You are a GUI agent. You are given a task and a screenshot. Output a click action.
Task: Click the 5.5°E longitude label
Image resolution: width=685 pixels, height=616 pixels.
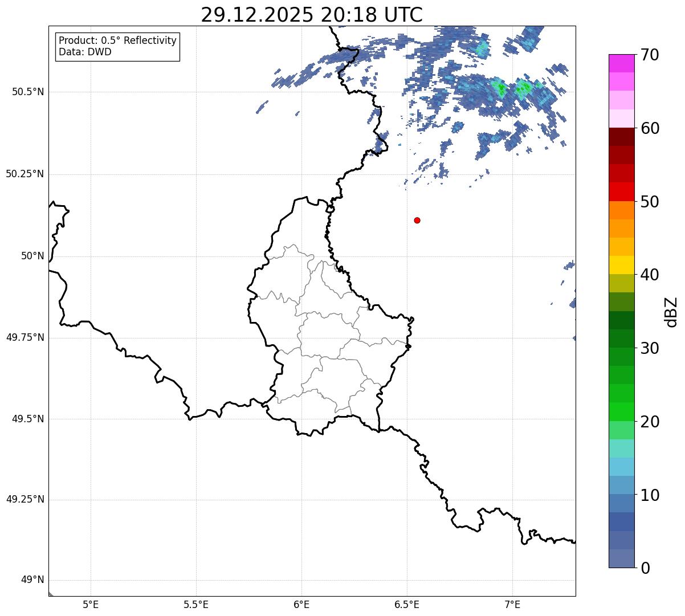pyautogui.click(x=196, y=604)
